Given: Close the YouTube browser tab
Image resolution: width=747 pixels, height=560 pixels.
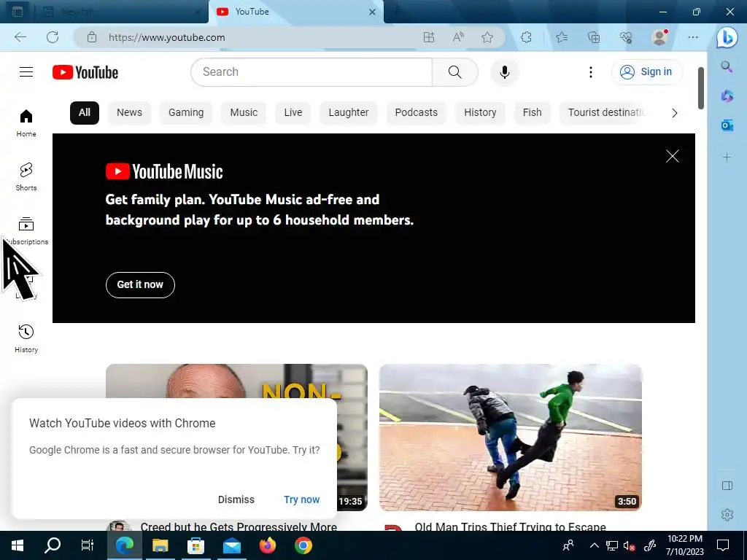Looking at the screenshot, I should tap(372, 12).
